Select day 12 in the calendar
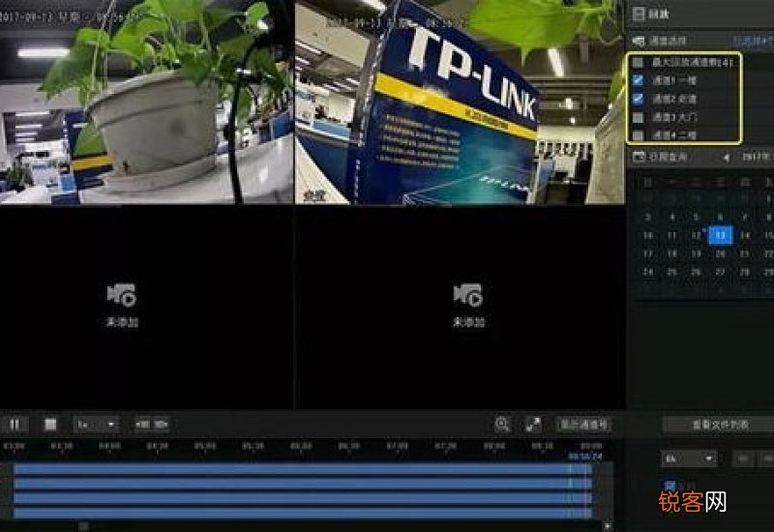 point(696,235)
